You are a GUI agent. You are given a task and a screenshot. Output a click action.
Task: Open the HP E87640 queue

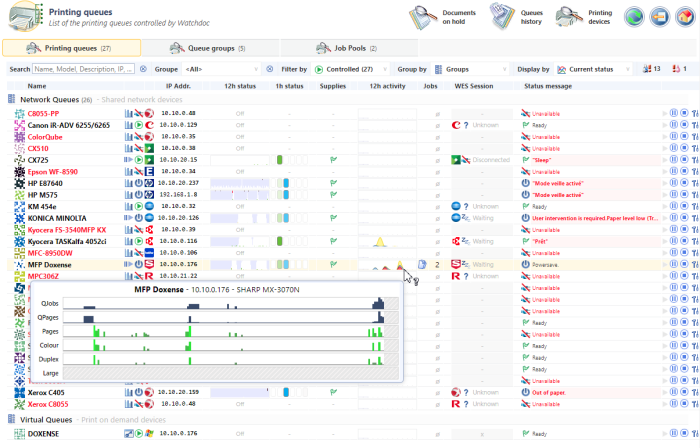45,183
